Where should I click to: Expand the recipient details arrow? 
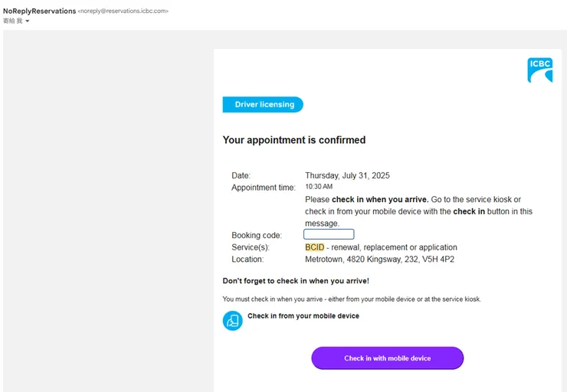pyautogui.click(x=28, y=21)
